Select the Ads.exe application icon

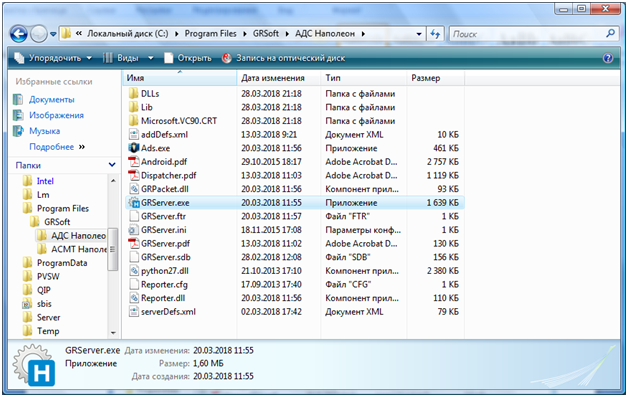point(133,148)
